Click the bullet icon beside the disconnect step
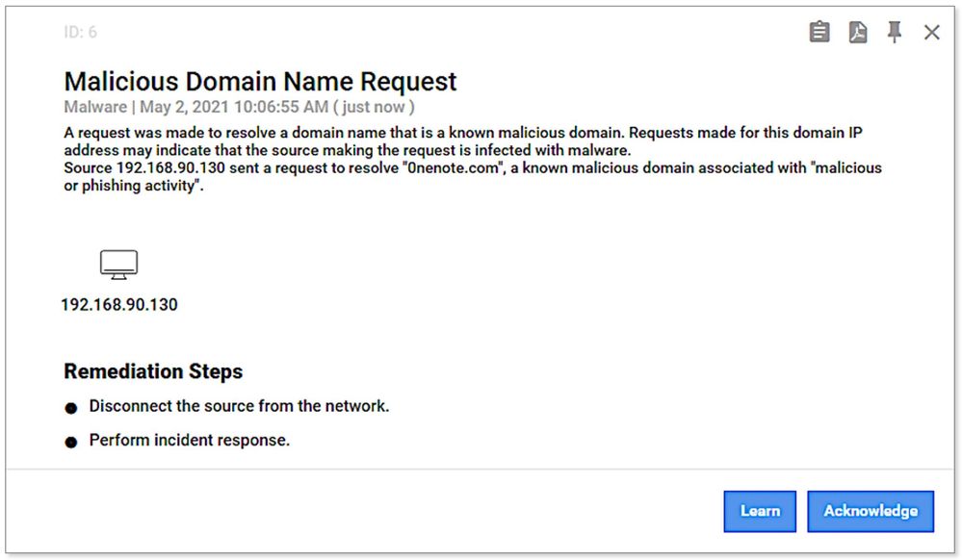The image size is (962, 560). (x=72, y=407)
